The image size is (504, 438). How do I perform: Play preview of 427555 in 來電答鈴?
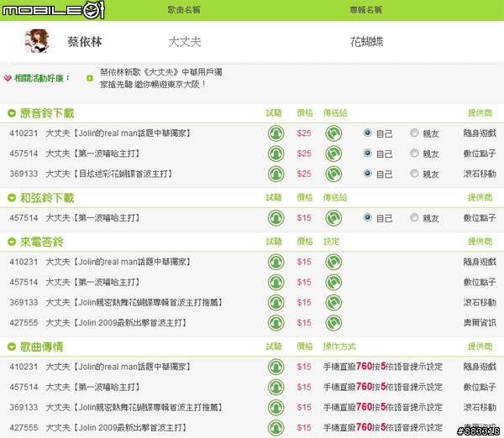point(276,323)
